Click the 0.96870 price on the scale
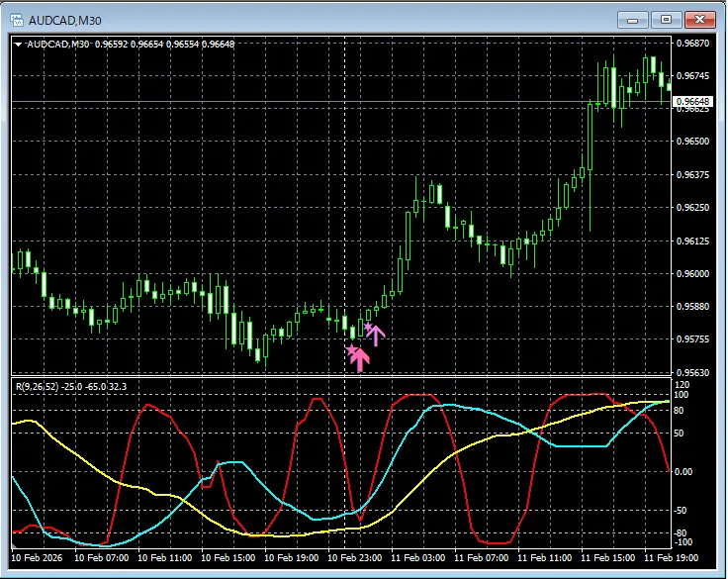 click(x=691, y=44)
